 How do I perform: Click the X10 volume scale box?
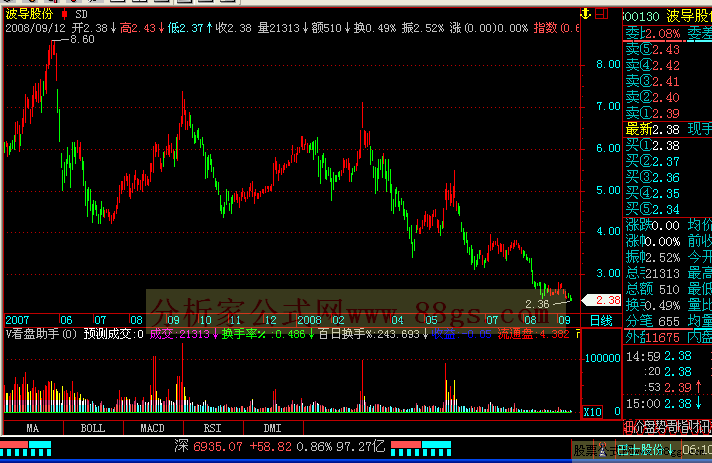593,412
